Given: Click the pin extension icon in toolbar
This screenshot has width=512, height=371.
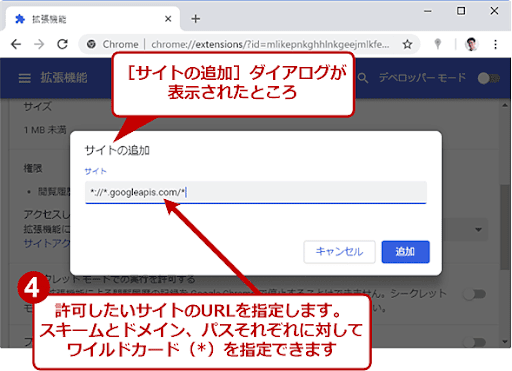Looking at the screenshot, I should point(438,44).
